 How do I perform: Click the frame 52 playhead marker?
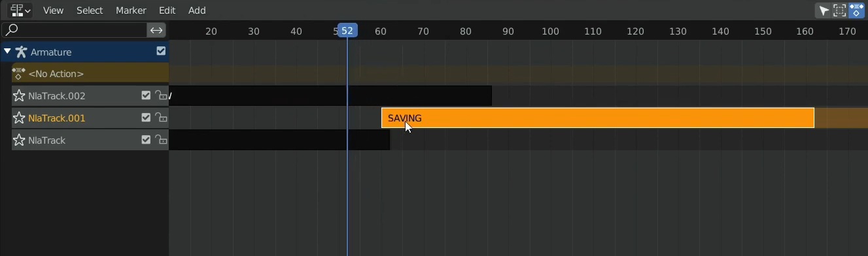(347, 31)
